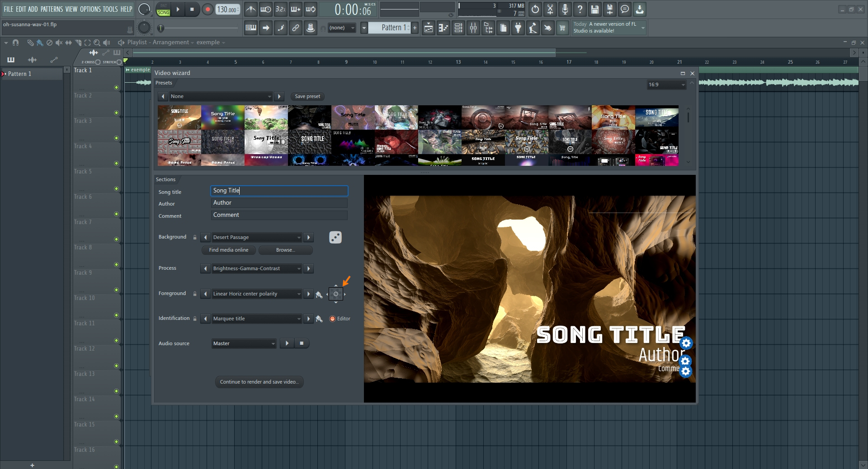Toggle the STRETCH option
Image resolution: width=868 pixels, height=469 pixels.
point(119,62)
